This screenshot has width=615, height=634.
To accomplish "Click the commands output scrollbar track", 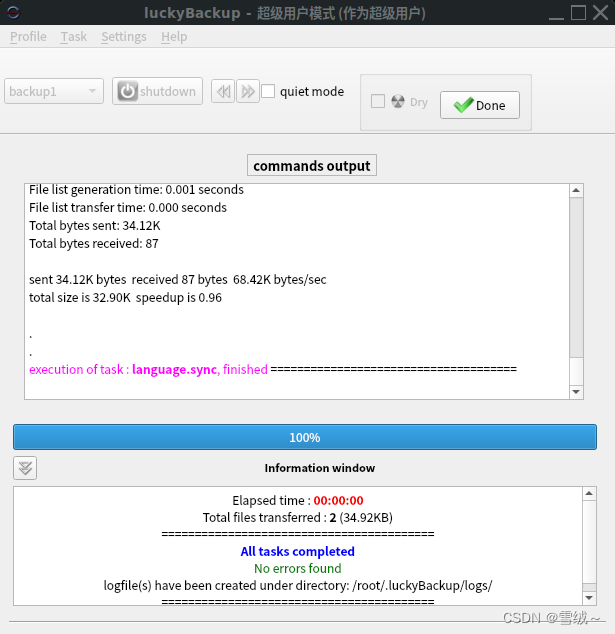I will point(576,279).
